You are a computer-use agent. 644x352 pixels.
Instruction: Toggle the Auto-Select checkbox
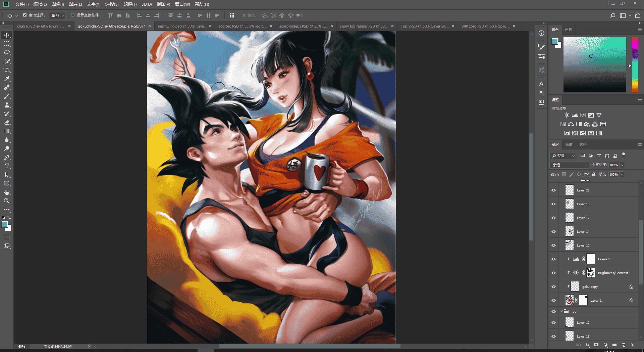click(x=25, y=15)
